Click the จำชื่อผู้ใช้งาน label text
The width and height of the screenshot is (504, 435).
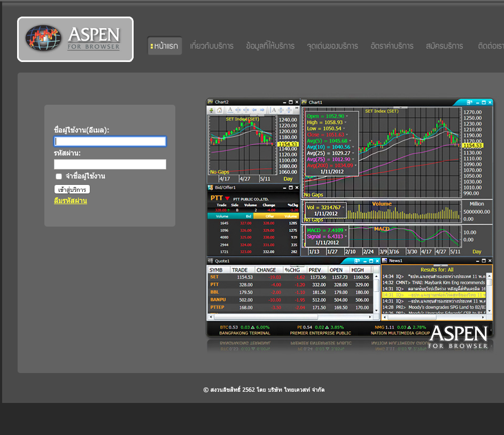pos(85,176)
